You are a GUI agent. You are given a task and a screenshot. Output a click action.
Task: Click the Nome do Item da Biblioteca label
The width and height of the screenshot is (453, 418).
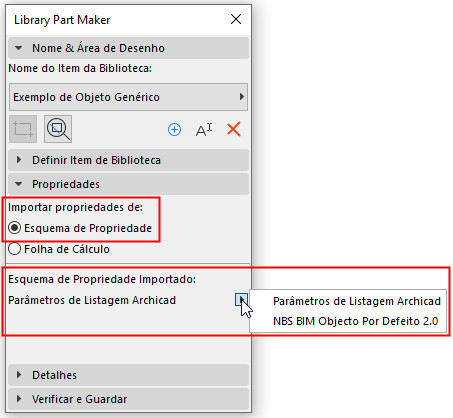(x=80, y=68)
